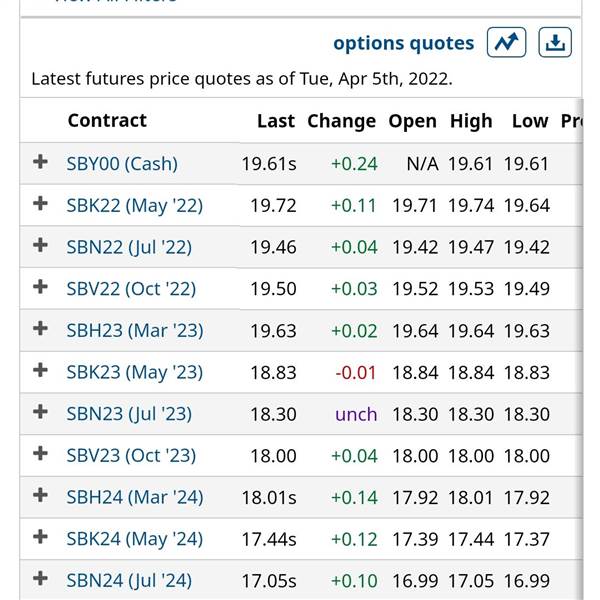The height and width of the screenshot is (600, 600).
Task: Expand the SBY00 (Cash) row
Action: point(40,162)
